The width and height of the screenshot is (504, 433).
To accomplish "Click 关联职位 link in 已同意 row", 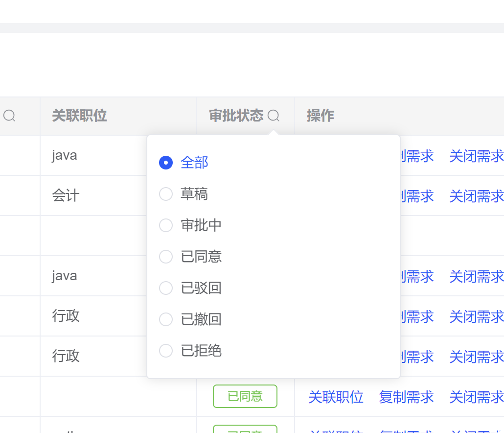I will [x=336, y=397].
